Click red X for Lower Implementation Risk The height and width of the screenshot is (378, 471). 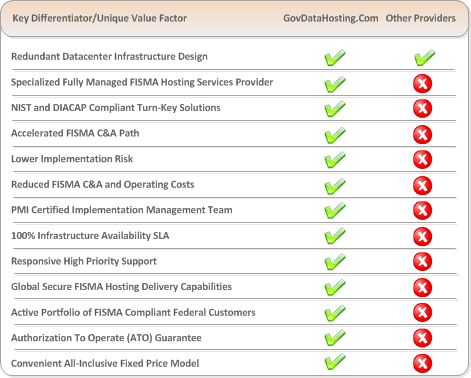click(422, 159)
